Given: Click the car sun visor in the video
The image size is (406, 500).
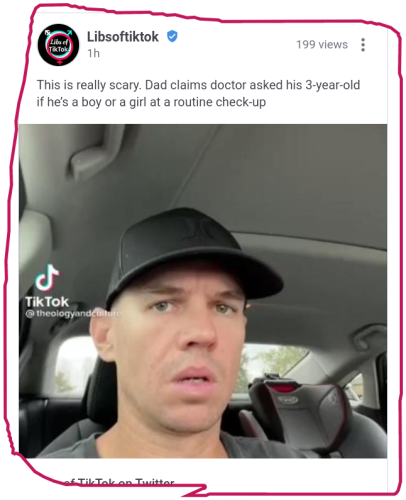Looking at the screenshot, I should 97,150.
